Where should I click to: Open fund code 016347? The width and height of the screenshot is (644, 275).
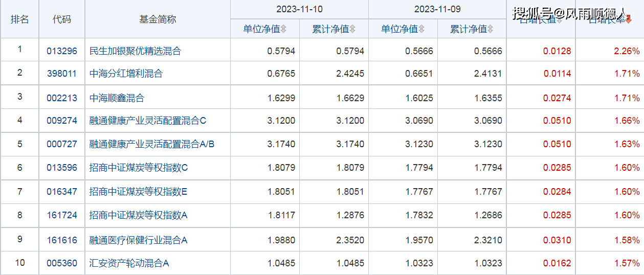[61, 192]
